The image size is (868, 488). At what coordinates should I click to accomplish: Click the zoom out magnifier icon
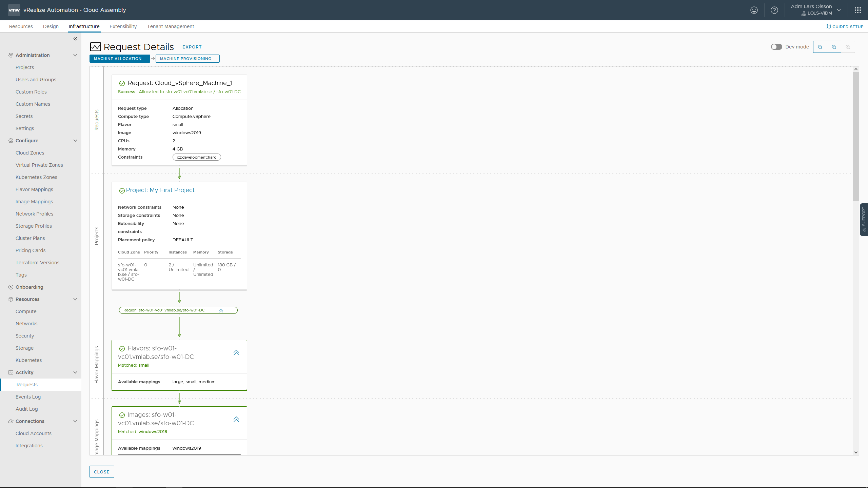pos(820,47)
